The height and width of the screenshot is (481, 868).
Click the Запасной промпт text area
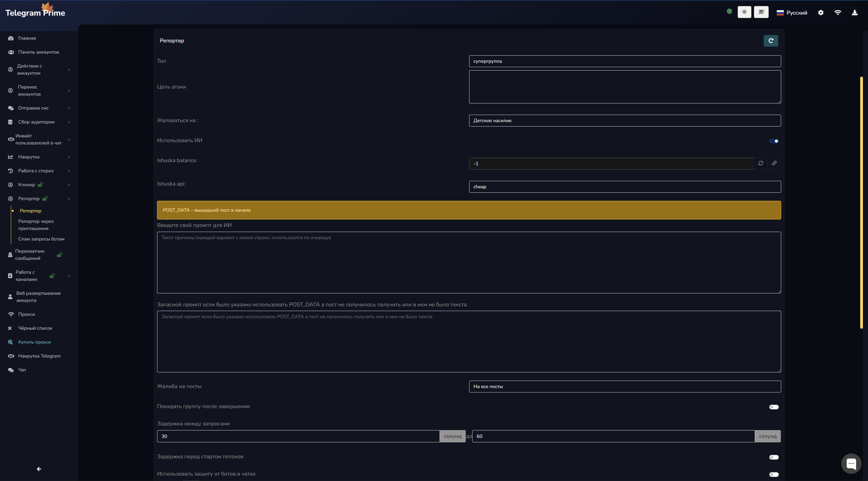pyautogui.click(x=469, y=342)
